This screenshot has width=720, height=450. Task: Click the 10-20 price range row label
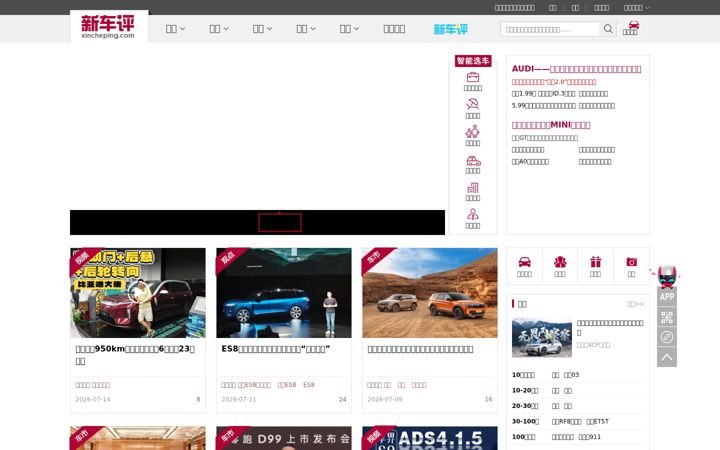pos(525,391)
